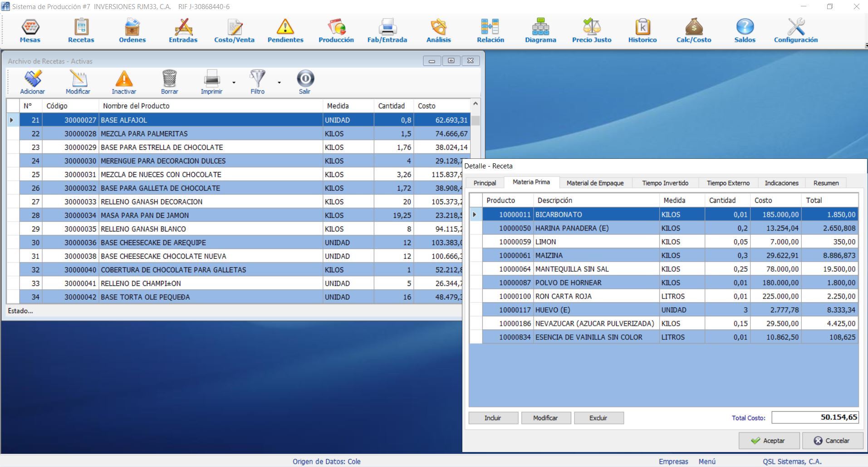Select the RON CARTA ROJA ingredient row

(664, 296)
